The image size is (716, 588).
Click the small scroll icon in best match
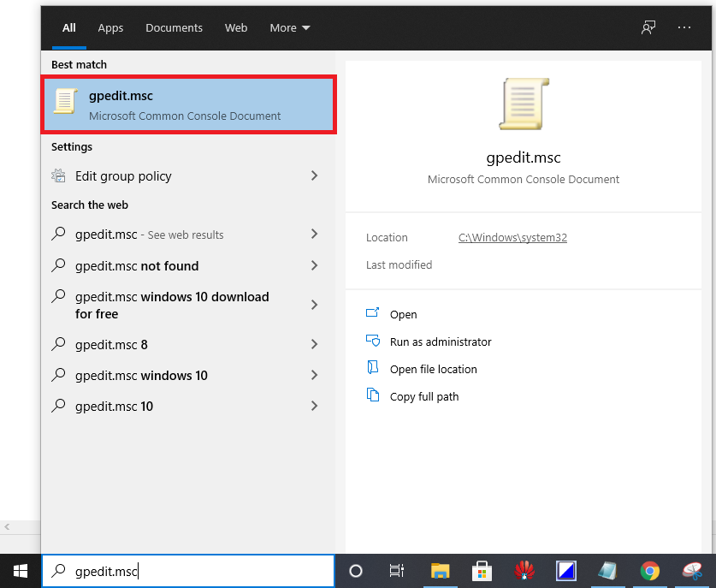[x=65, y=101]
